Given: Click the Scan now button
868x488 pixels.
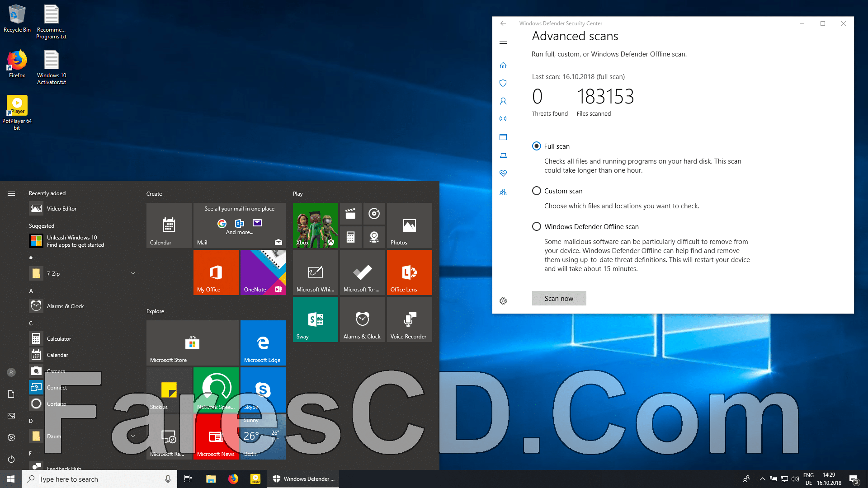Looking at the screenshot, I should [559, 298].
